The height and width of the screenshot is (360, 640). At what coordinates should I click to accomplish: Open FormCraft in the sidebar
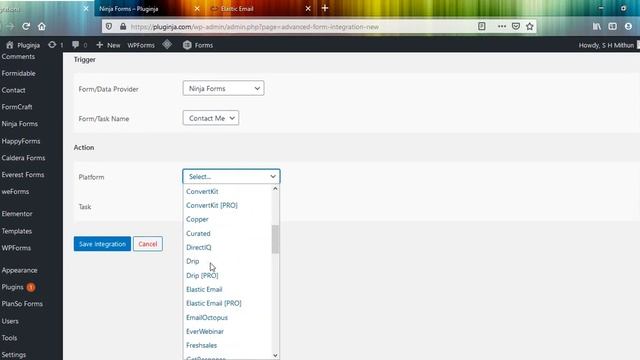tap(17, 107)
